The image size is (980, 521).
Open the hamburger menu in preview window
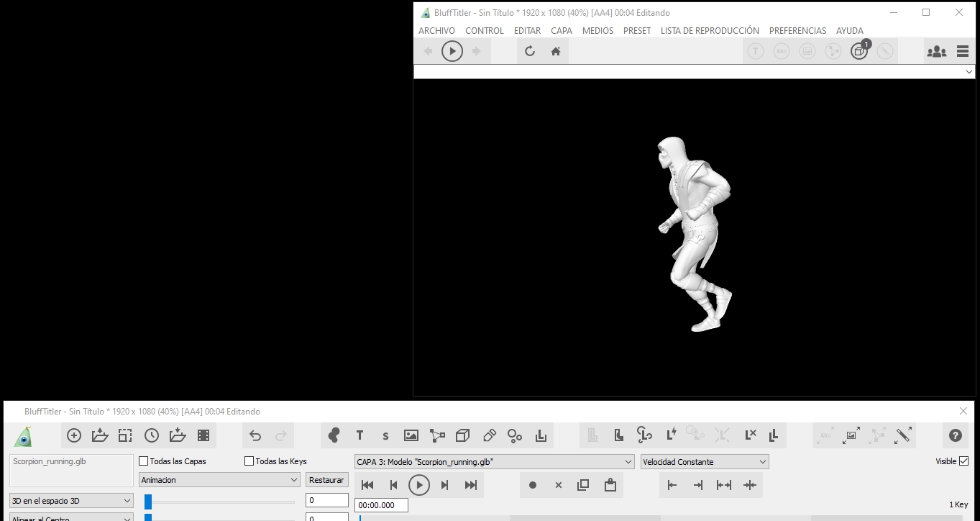coord(963,51)
